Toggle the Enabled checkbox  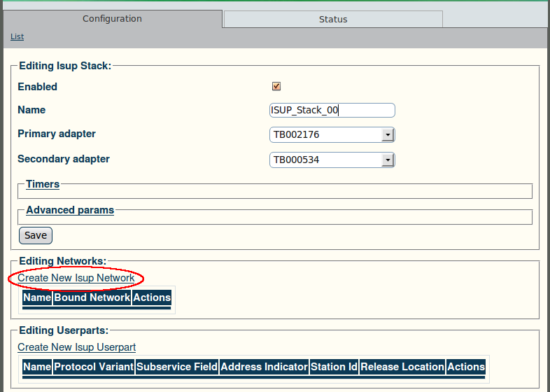(276, 86)
